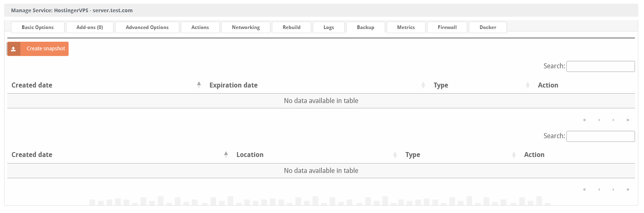
Task: Sort backups table by Created date
Action: tap(120, 155)
